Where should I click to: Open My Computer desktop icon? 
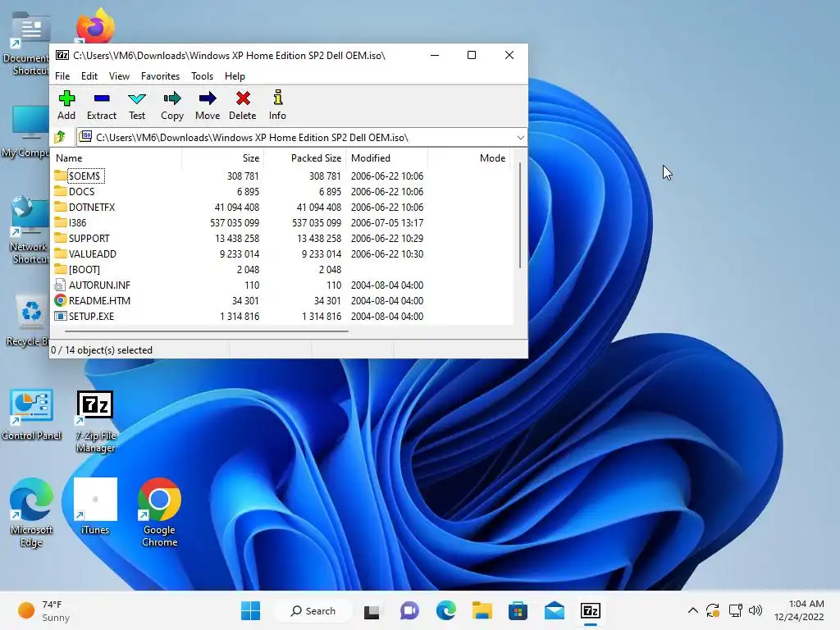[x=25, y=132]
